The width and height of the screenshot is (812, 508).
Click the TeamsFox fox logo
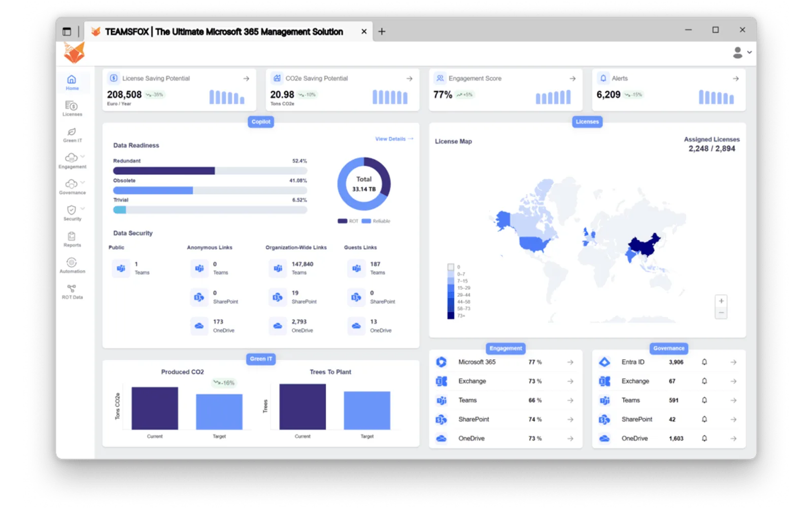pyautogui.click(x=74, y=52)
